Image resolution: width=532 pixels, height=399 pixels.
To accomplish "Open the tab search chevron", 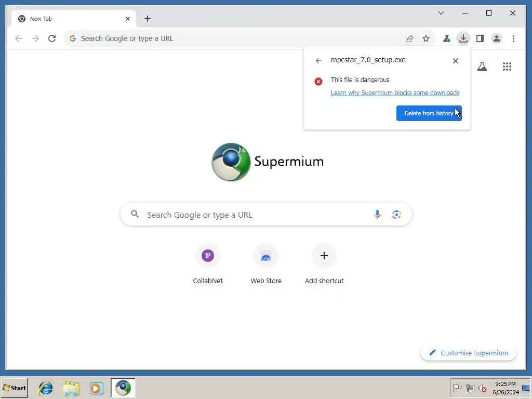I will coord(441,13).
